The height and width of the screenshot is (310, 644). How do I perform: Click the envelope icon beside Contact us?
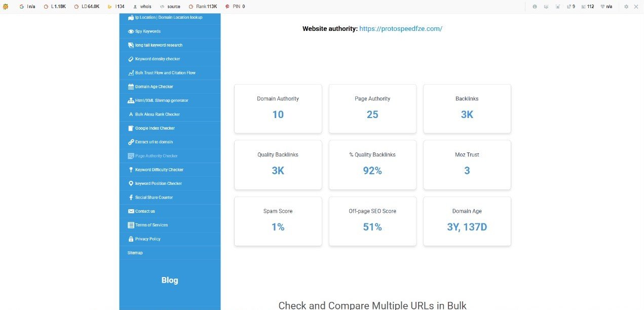(131, 211)
